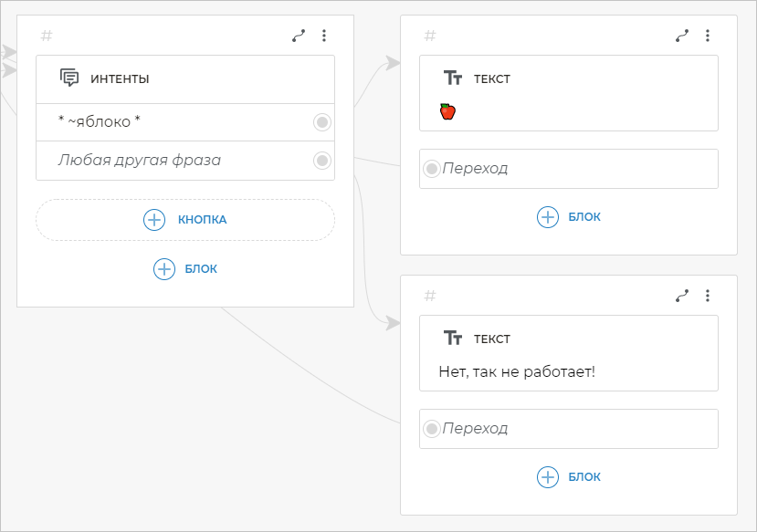Viewport: 757px width, 532px height.
Task: Add a КНОПКА button to the intents card
Action: (185, 220)
